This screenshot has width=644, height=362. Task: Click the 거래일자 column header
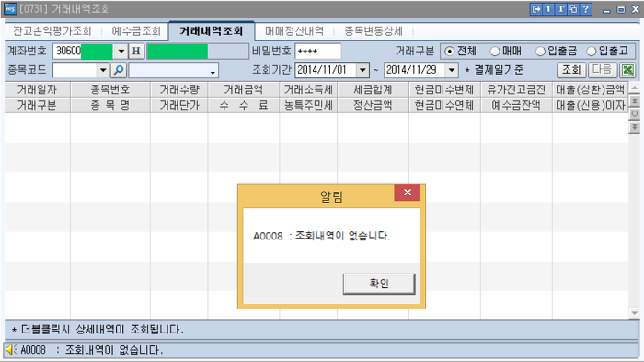point(38,89)
